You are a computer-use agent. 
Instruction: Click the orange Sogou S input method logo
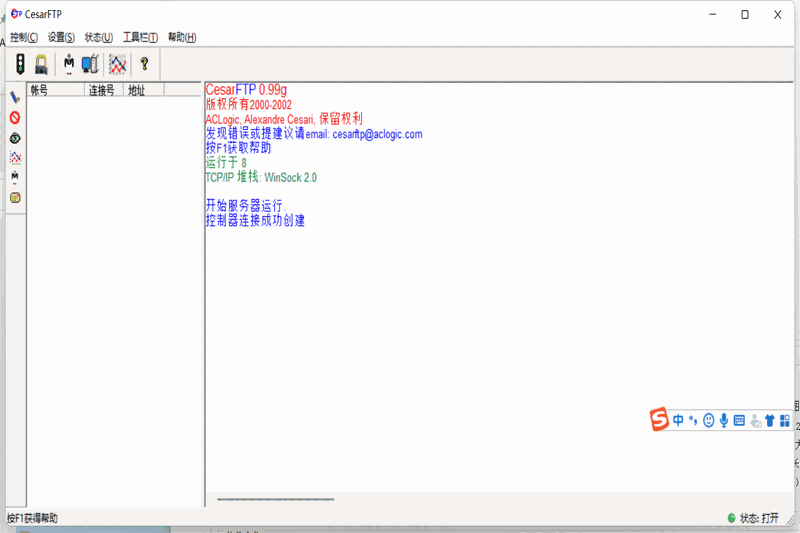(659, 419)
